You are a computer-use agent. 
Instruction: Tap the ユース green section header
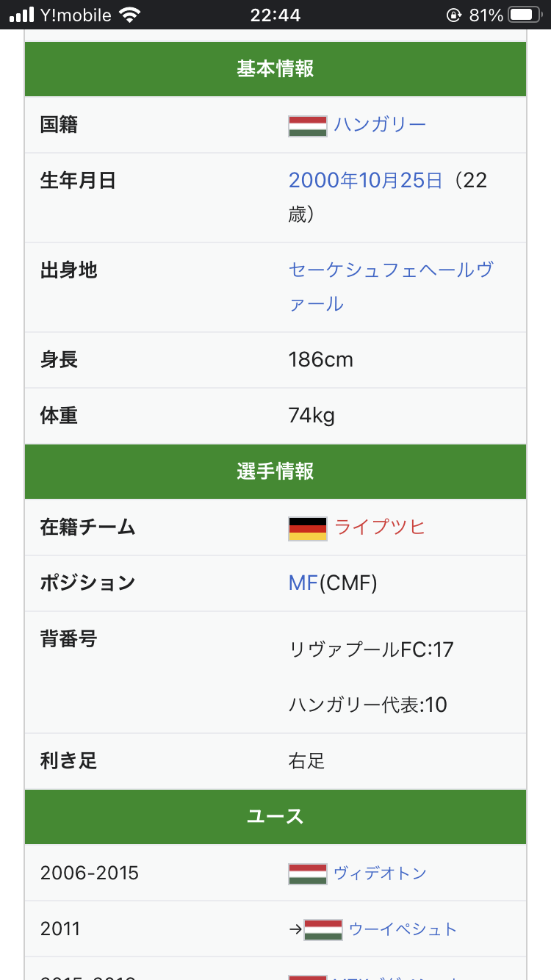tap(275, 816)
